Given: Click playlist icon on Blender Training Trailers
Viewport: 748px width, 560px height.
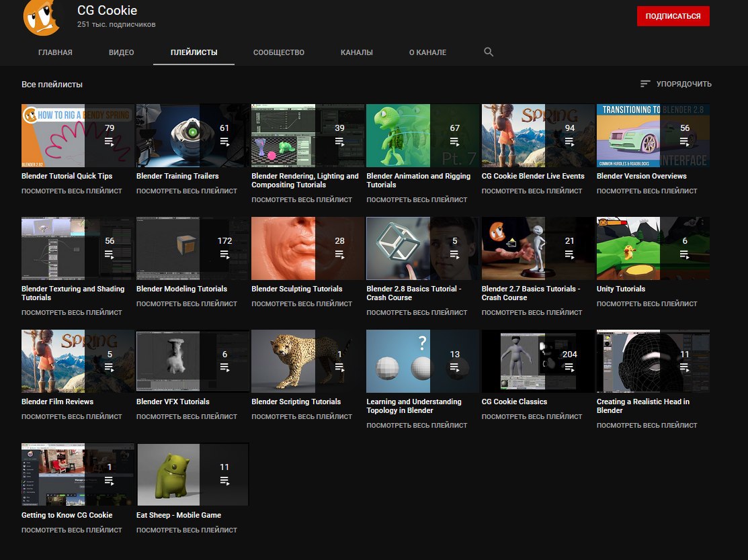Looking at the screenshot, I should [224, 142].
